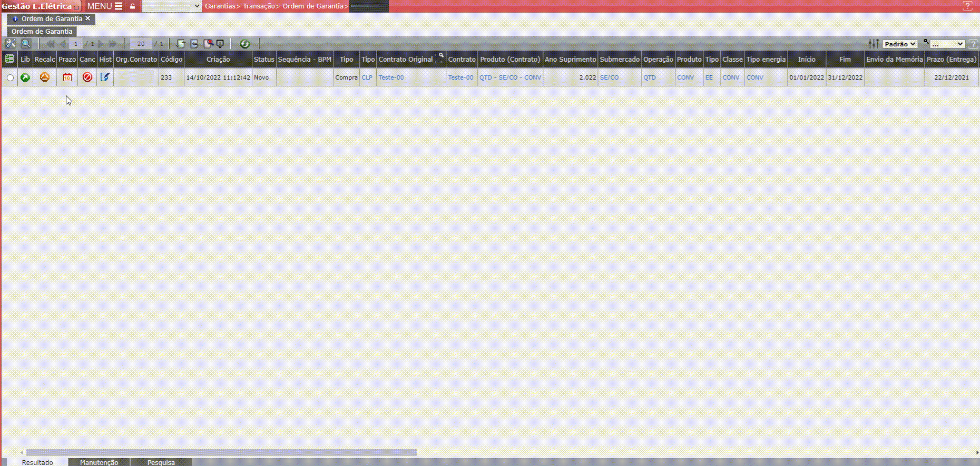Screen dimensions: 980x466
Task: Expand the dropdown beside the padlock
Action: click(x=172, y=6)
